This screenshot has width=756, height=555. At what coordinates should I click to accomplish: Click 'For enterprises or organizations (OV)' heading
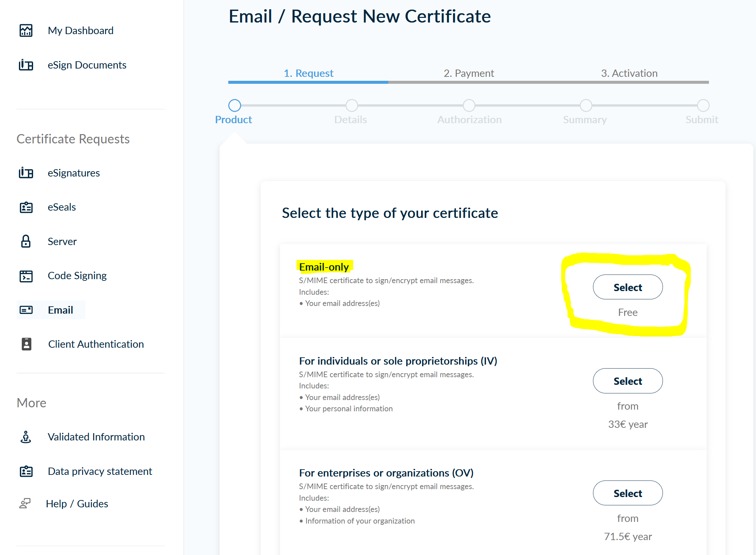click(x=386, y=473)
